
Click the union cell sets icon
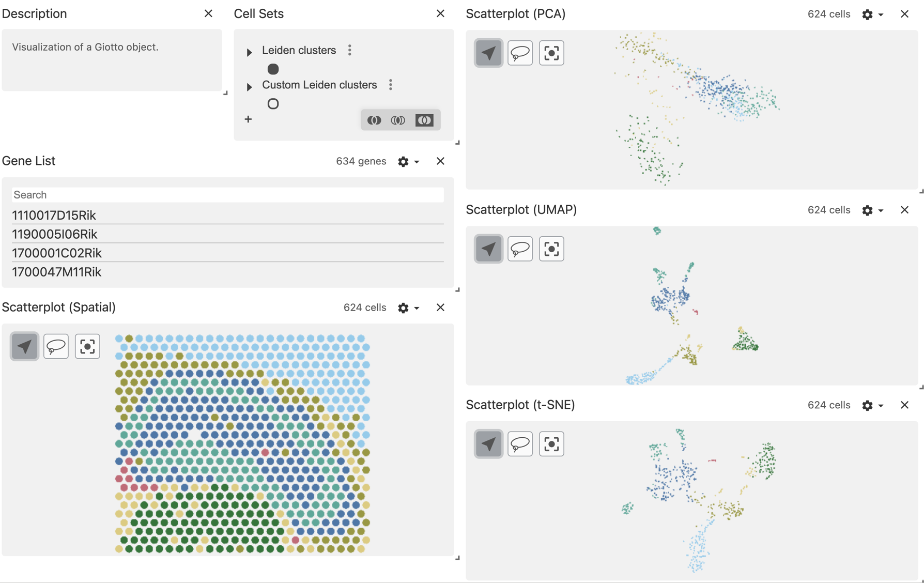point(374,120)
